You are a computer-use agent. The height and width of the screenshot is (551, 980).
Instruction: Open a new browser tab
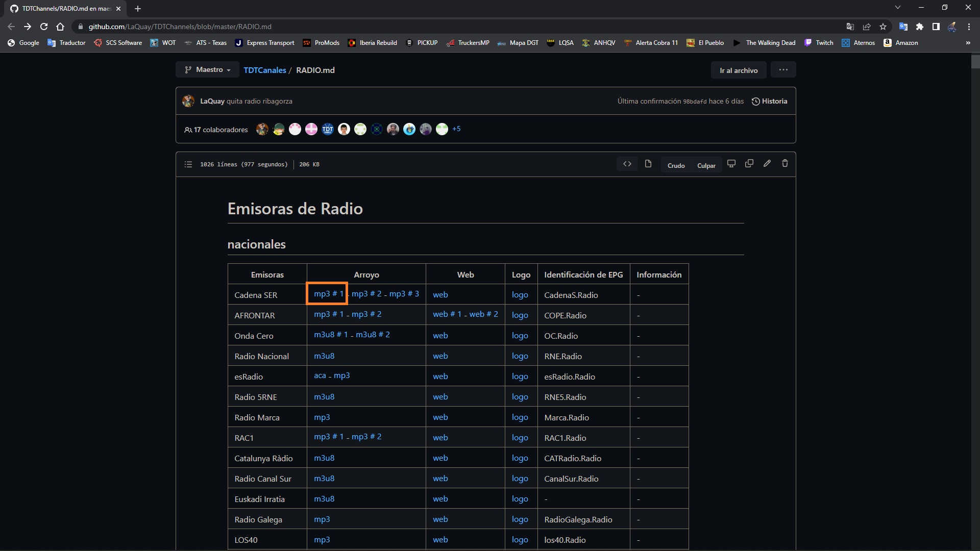click(138, 9)
